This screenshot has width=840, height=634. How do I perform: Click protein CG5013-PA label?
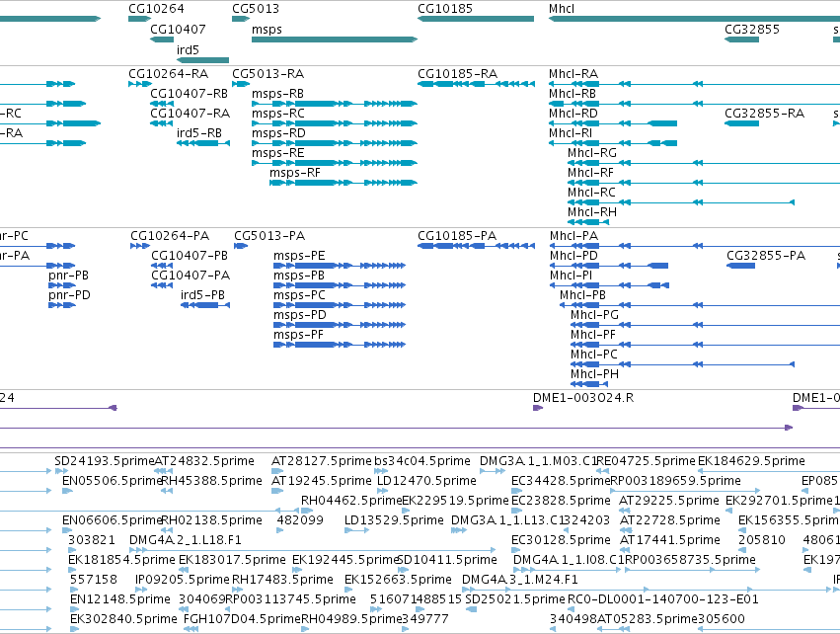click(x=269, y=236)
